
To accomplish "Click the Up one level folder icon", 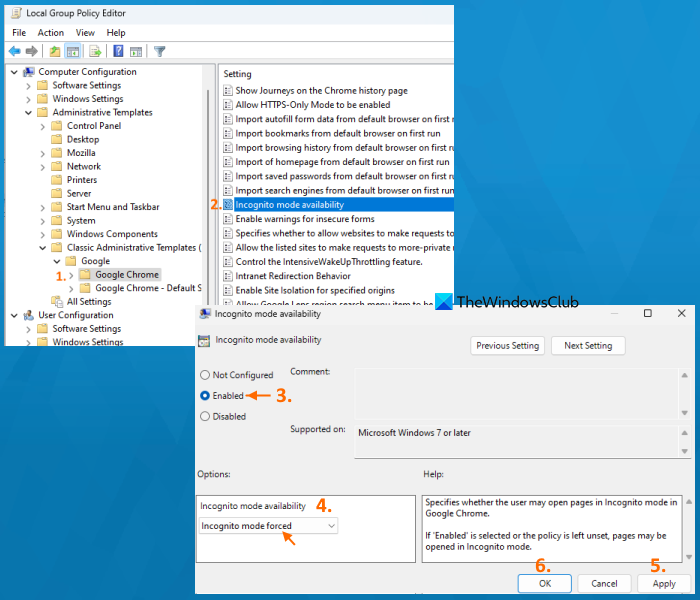I will [x=54, y=51].
